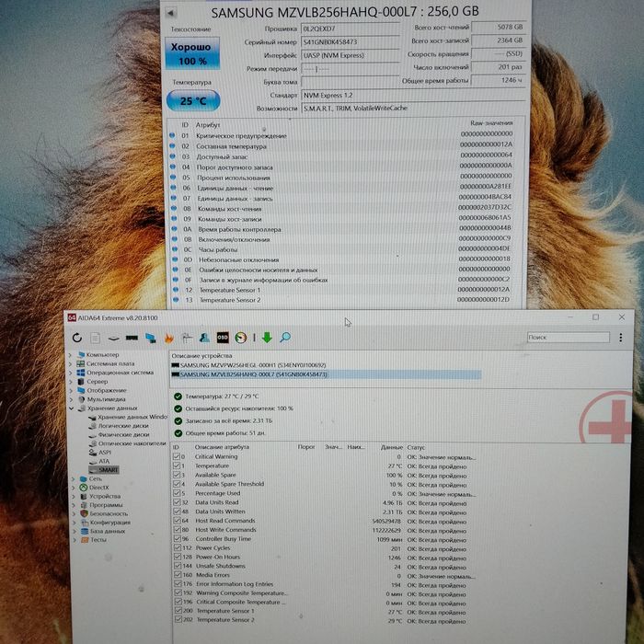Screen dimensions: 644x644
Task: Expand the Computer tree node
Action: (x=71, y=355)
